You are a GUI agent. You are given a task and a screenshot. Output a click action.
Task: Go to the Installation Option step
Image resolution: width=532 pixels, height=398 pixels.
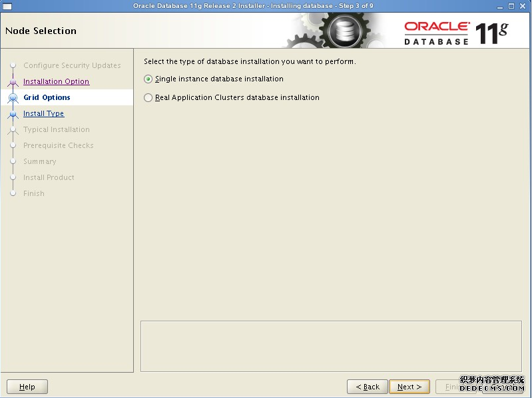coord(56,82)
